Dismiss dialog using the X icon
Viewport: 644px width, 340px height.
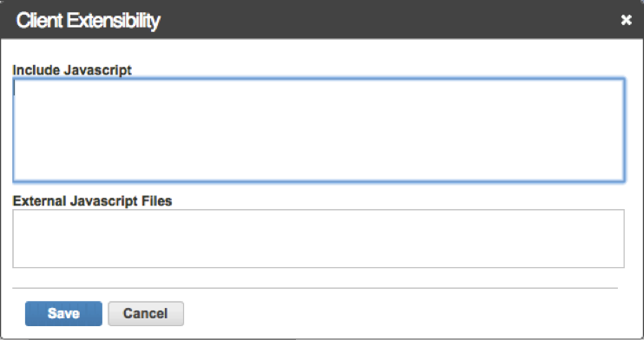(x=626, y=20)
